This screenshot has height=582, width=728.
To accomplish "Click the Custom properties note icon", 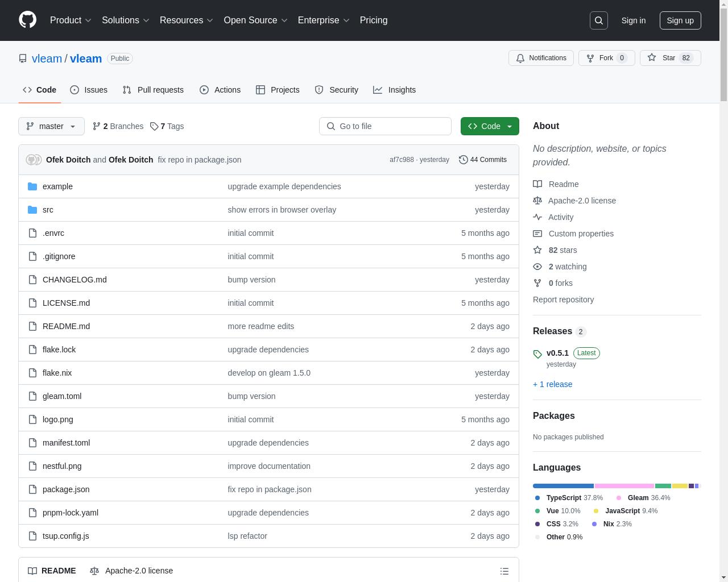I will (537, 234).
